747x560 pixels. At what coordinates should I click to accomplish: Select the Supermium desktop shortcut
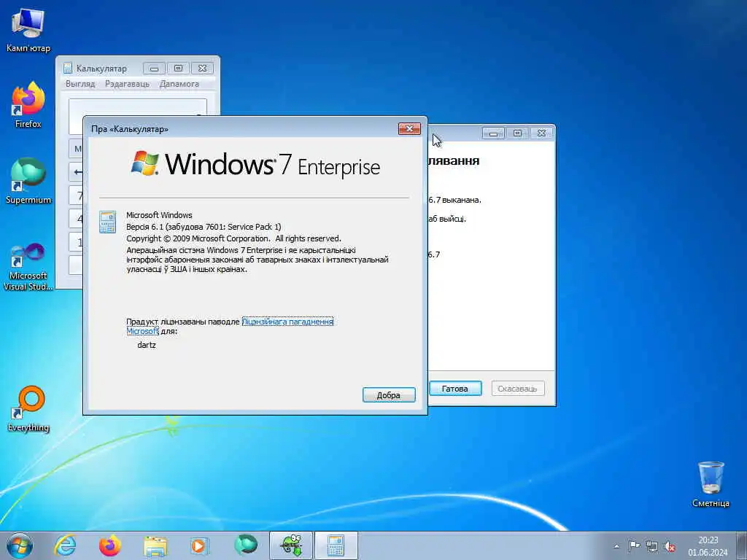click(28, 181)
